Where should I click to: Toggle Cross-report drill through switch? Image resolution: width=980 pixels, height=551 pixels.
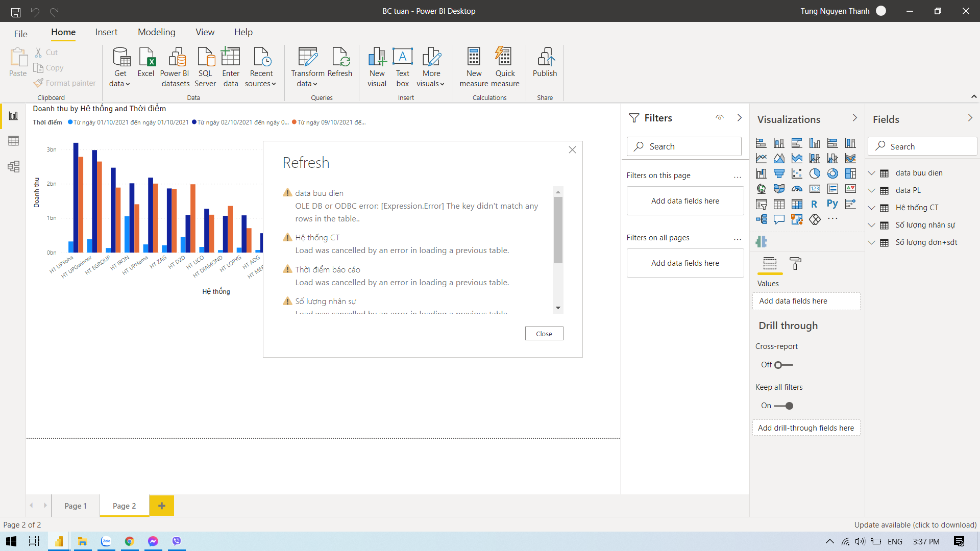pos(783,365)
